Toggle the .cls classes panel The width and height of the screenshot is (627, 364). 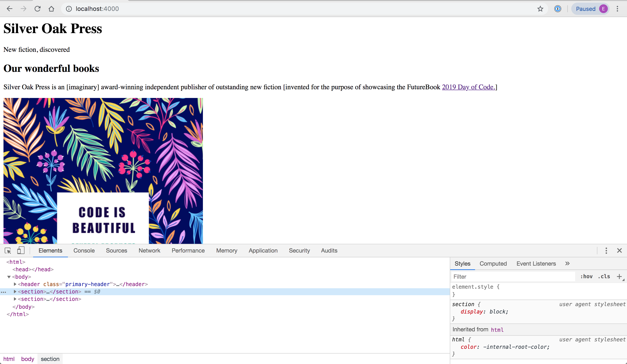pyautogui.click(x=604, y=276)
